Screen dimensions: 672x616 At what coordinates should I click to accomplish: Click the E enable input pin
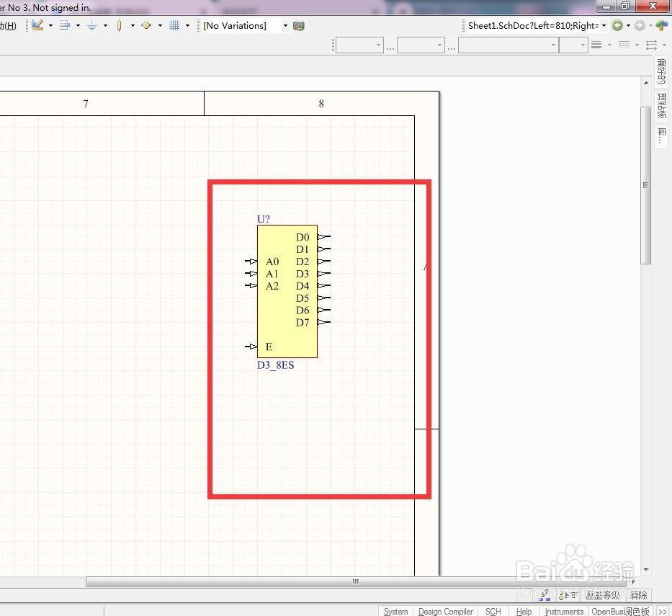point(251,347)
